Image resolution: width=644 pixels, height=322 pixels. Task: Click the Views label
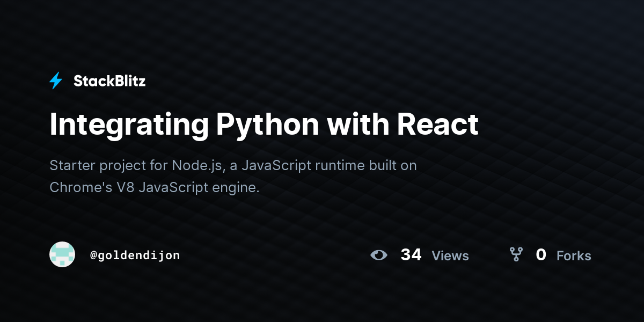[450, 256]
